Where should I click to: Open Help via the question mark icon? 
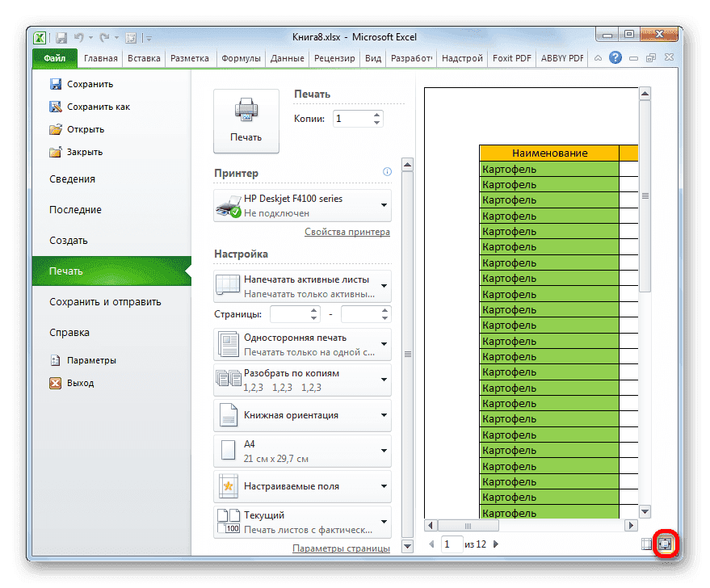(615, 57)
